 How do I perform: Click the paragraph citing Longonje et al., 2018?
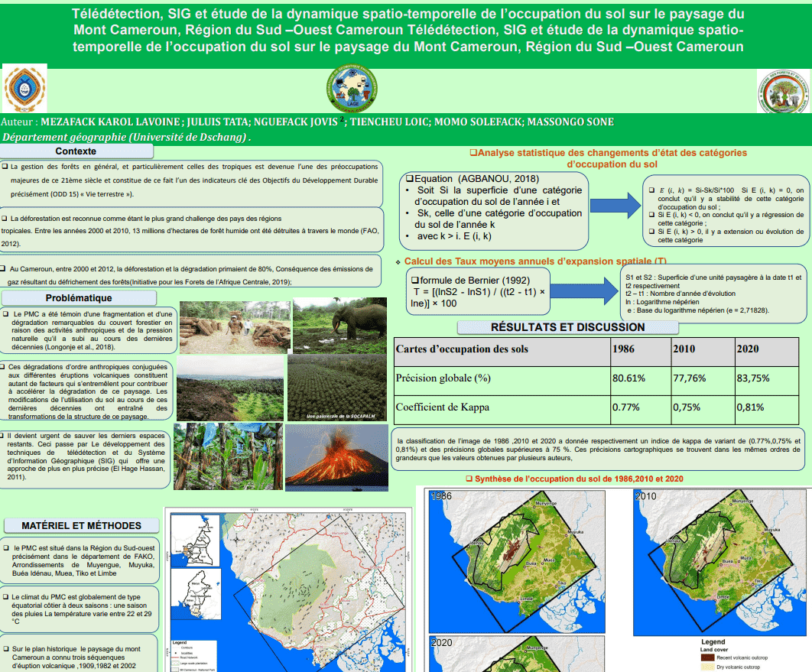tap(87, 330)
